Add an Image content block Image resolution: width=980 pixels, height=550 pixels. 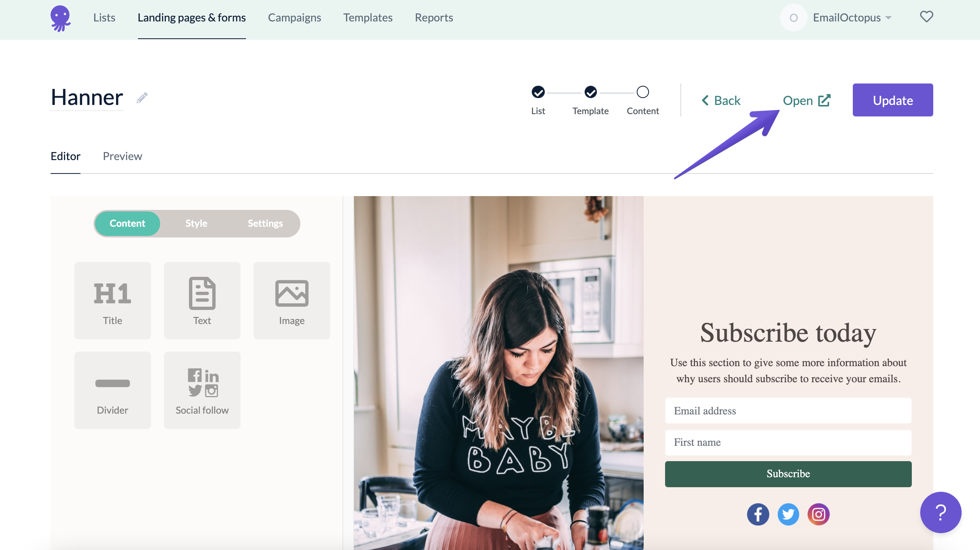click(292, 301)
